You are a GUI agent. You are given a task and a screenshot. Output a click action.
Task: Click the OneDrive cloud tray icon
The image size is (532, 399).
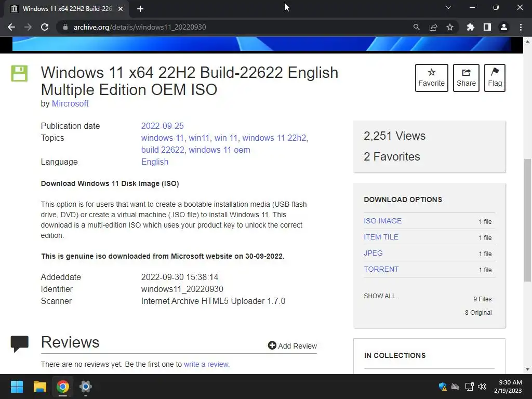pyautogui.click(x=455, y=387)
